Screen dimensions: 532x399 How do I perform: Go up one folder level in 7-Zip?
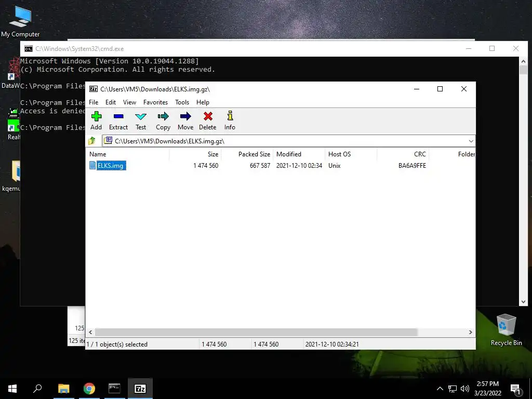tap(92, 141)
